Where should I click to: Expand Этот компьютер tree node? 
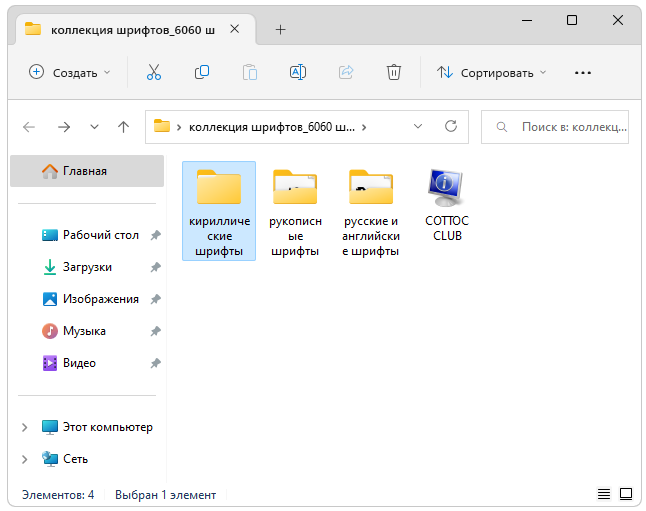(25, 427)
